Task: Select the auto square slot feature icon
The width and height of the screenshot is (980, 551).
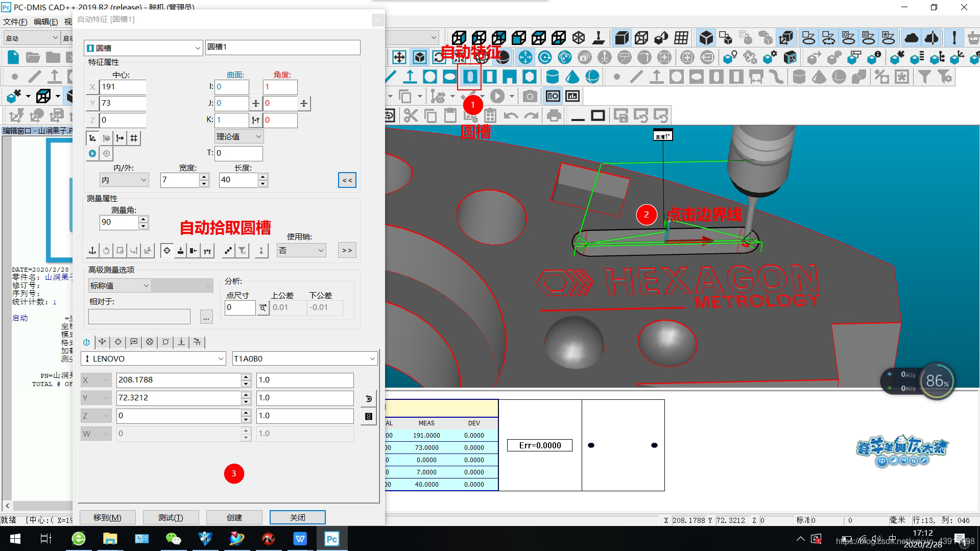Action: 490,77
